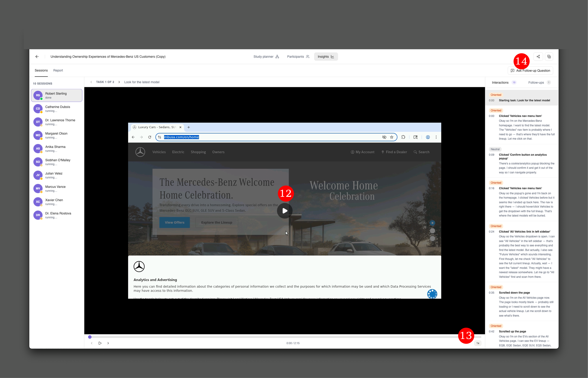This screenshot has height=378, width=588.
Task: Click Ask Follow-up Question button
Action: pos(530,71)
